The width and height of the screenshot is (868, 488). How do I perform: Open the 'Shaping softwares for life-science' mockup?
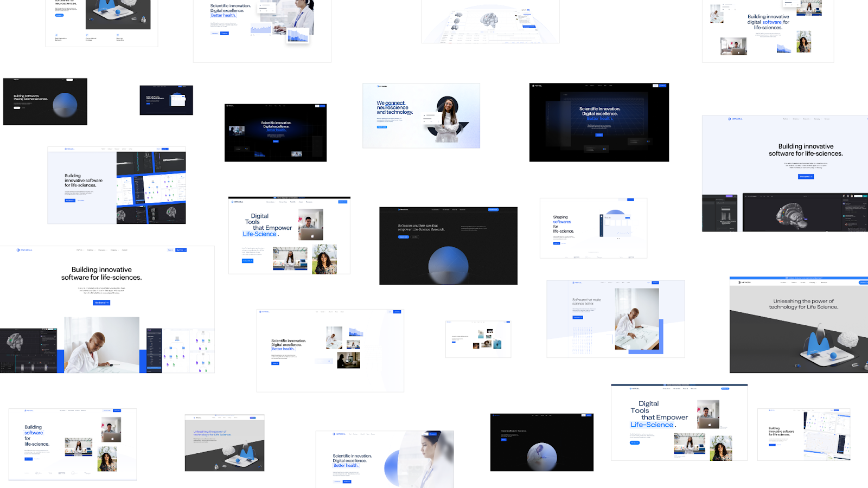(x=593, y=228)
